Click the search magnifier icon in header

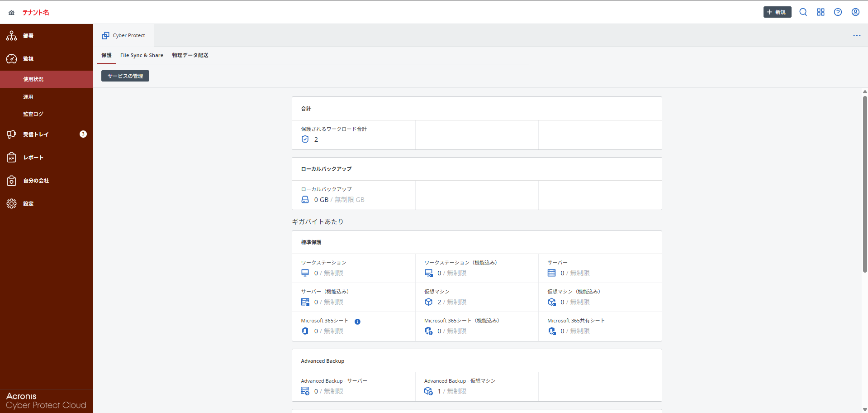(803, 12)
